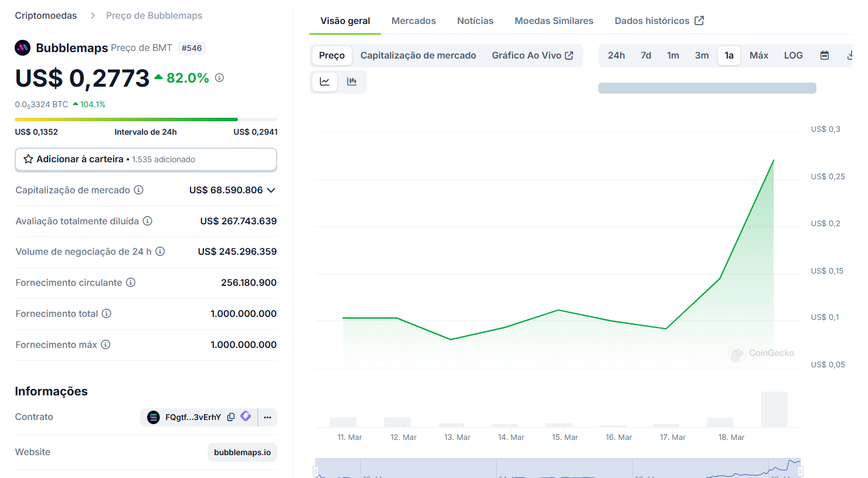
Task: Show info for Avaliação totalmente diluída
Action: (148, 221)
